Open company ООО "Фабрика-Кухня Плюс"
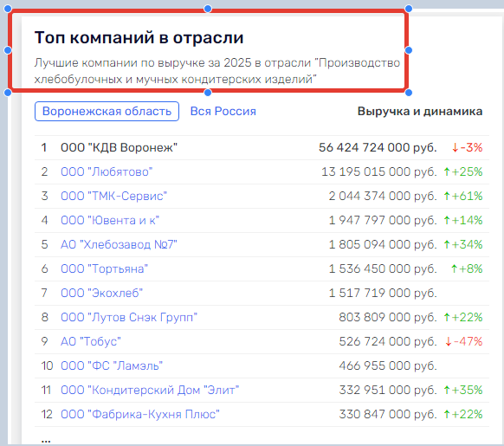This screenshot has width=504, height=446. 140,414
